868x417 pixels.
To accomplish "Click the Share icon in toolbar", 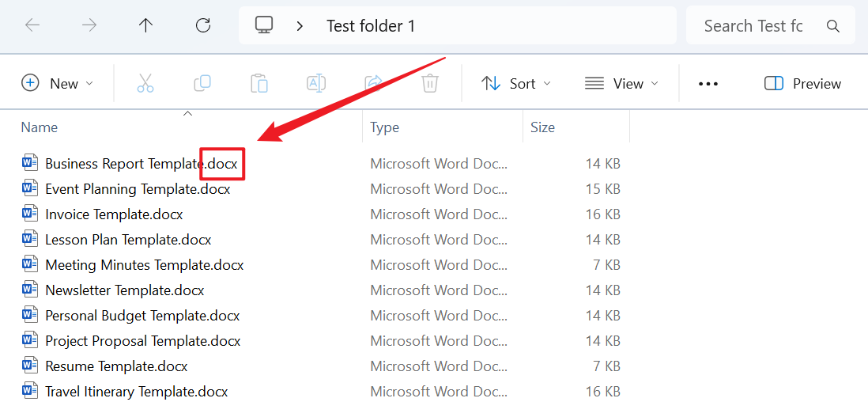I will [x=373, y=83].
